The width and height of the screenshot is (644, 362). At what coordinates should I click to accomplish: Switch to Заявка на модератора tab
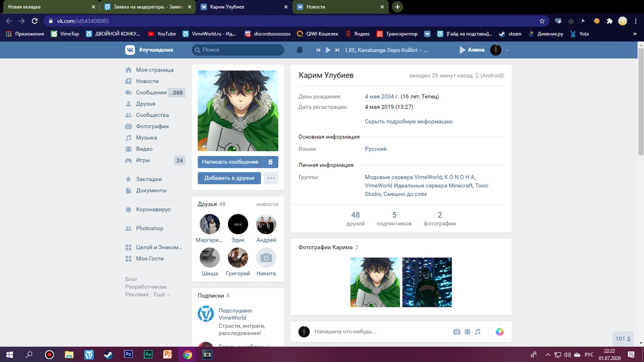tap(147, 7)
